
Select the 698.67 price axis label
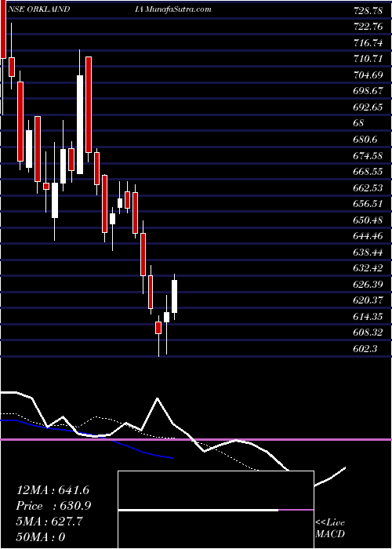click(x=368, y=91)
